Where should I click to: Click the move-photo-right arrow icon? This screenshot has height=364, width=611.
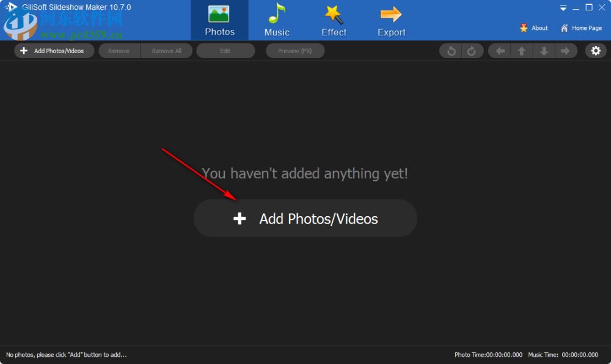[566, 51]
